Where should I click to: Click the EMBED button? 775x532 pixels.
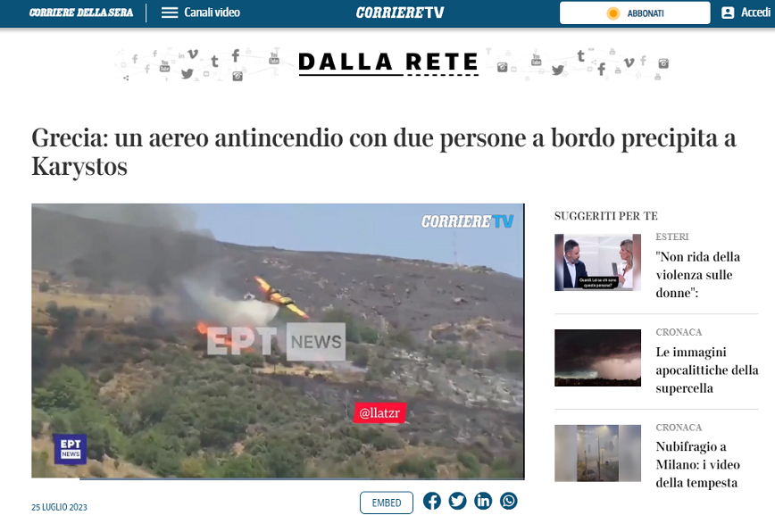coord(387,503)
